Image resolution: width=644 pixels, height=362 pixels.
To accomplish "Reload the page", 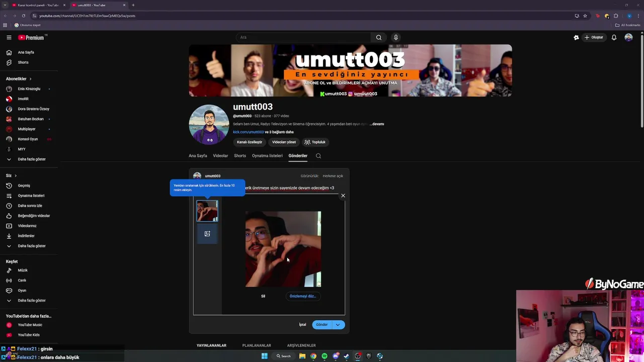I will pyautogui.click(x=23, y=16).
